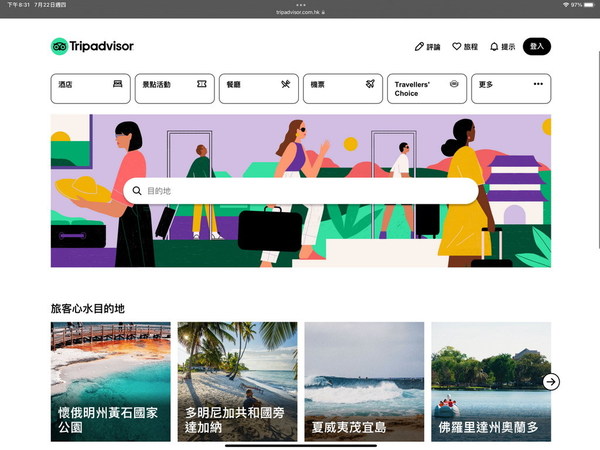The image size is (600, 450).
Task: Click the Tripadvisor wordmark text
Action: tap(101, 46)
